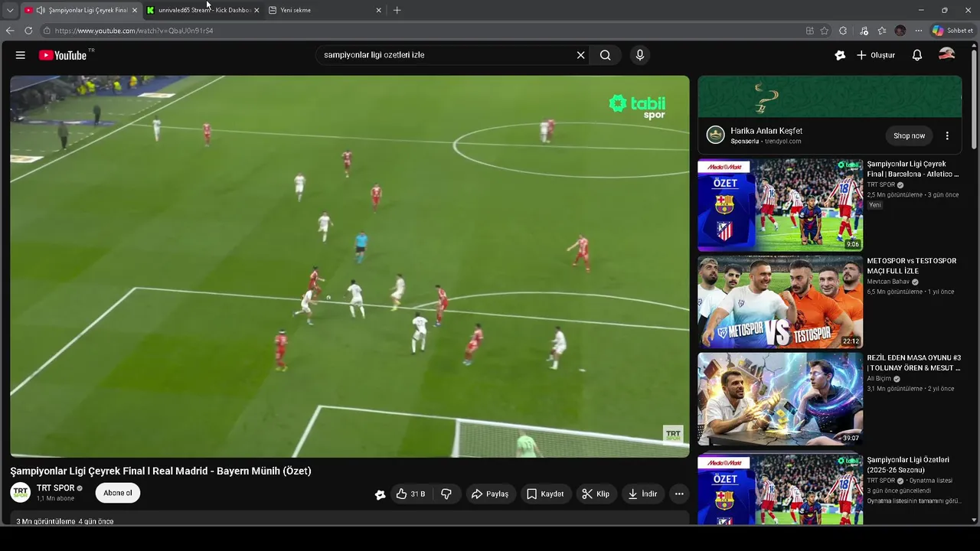Image resolution: width=980 pixels, height=551 pixels.
Task: Open the three-dot menu on the Trendyol ad
Action: 947,135
